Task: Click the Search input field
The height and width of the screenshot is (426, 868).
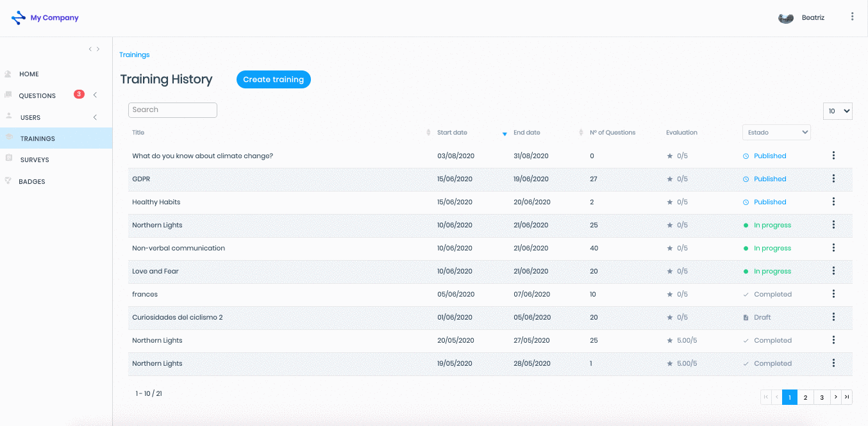Action: point(172,110)
